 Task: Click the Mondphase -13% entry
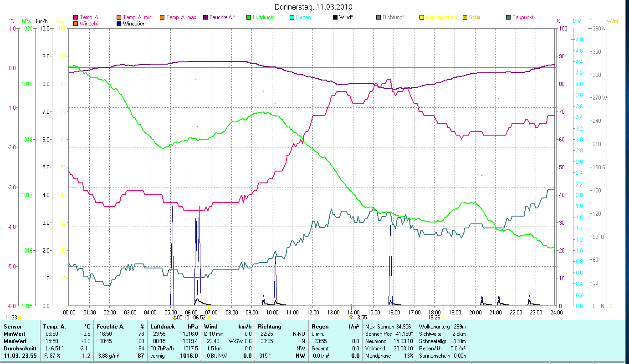click(x=389, y=355)
